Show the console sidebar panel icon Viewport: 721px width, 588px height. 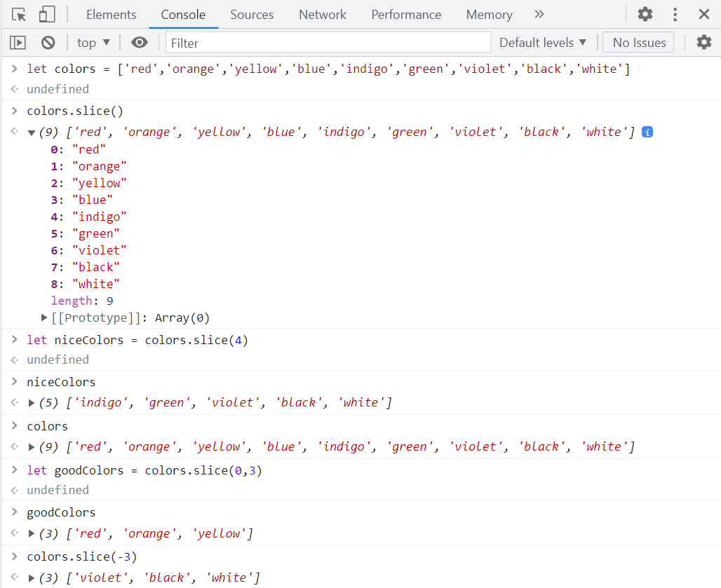(18, 43)
